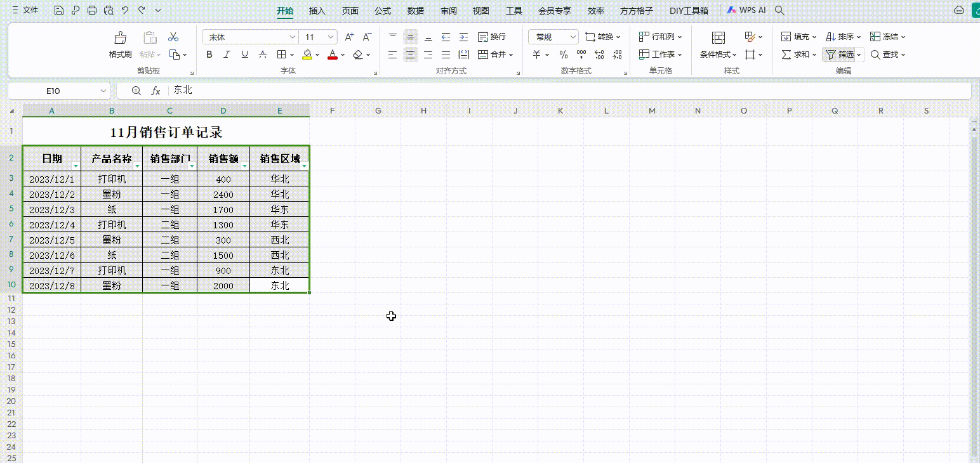Click the decrease decimal places icon
Screen dimensions: 980x463
[x=617, y=55]
